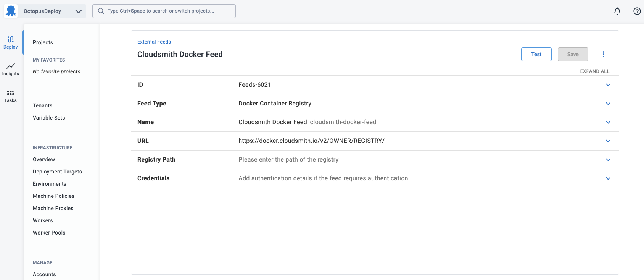This screenshot has width=644, height=280.
Task: Click the Docker Container Registry value
Action: coord(275,104)
